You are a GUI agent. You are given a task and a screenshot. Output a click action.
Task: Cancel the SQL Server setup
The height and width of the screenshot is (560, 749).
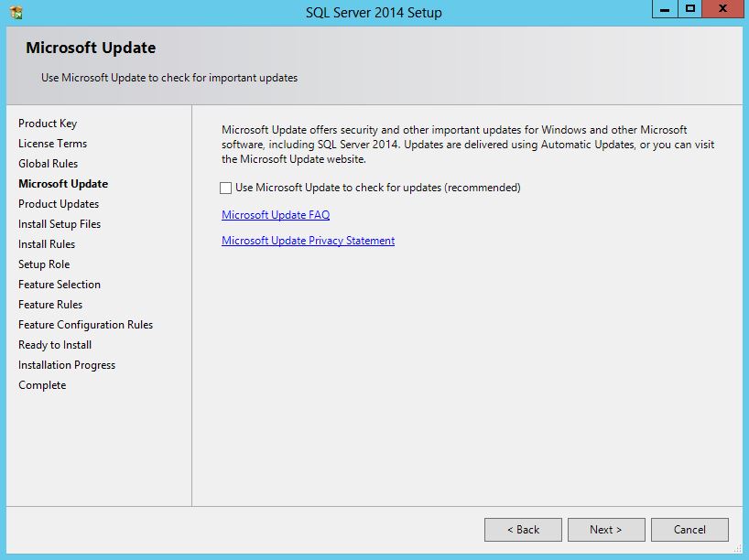tap(689, 530)
